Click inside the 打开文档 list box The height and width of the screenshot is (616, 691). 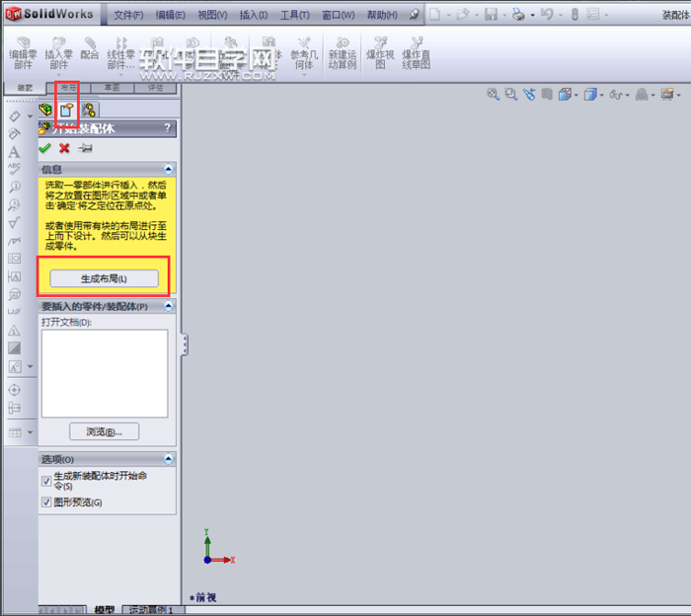[104, 373]
